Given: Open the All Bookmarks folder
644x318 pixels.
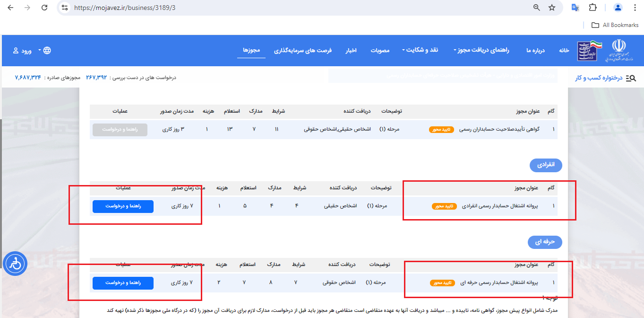Looking at the screenshot, I should (615, 25).
